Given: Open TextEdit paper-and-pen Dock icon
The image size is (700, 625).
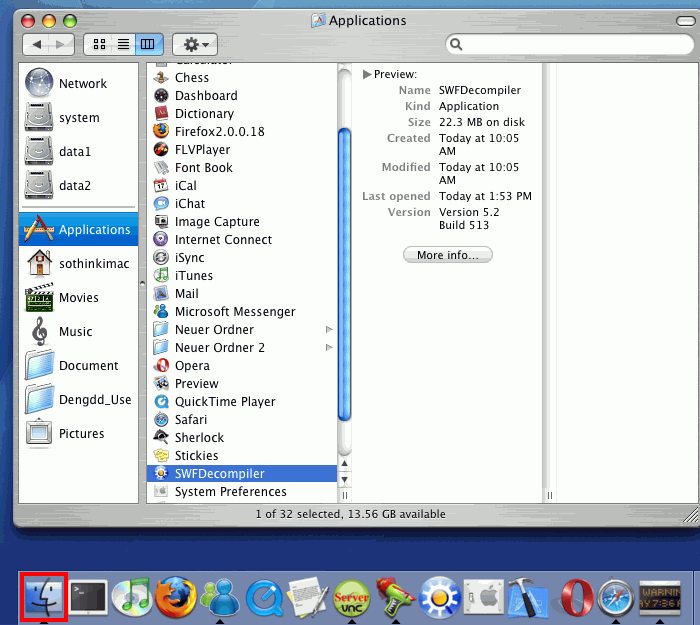Looking at the screenshot, I should pyautogui.click(x=308, y=597).
